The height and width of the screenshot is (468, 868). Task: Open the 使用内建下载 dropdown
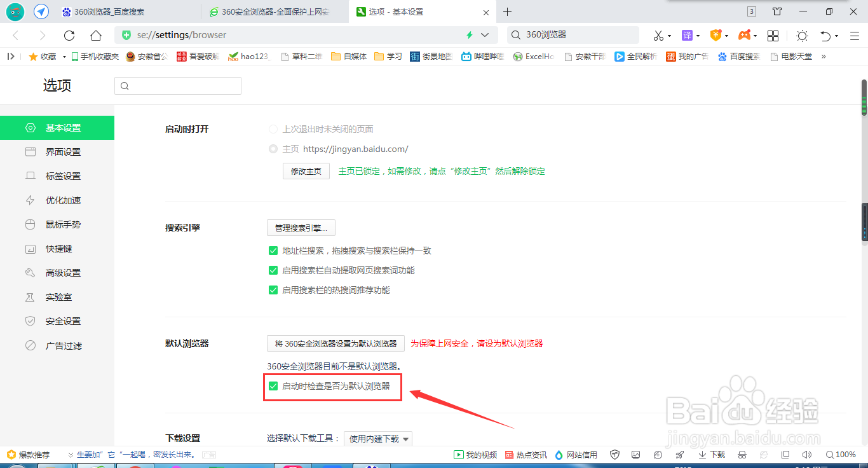click(377, 438)
